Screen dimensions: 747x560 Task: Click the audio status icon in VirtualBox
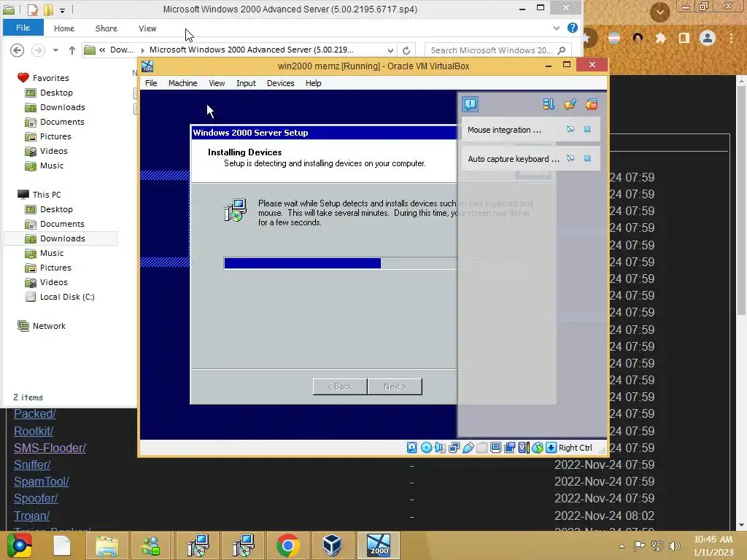coord(440,448)
